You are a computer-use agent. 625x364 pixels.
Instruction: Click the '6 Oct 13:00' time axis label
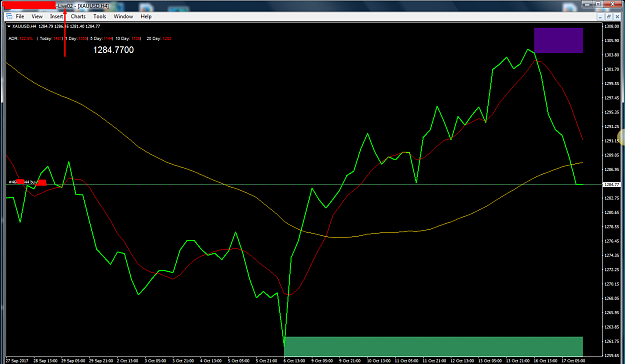pyautogui.click(x=294, y=360)
